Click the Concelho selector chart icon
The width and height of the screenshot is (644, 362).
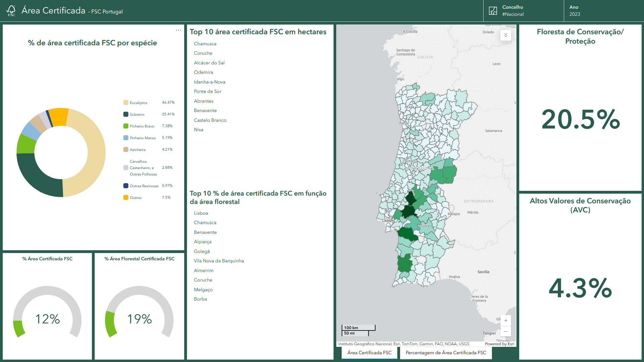[493, 11]
